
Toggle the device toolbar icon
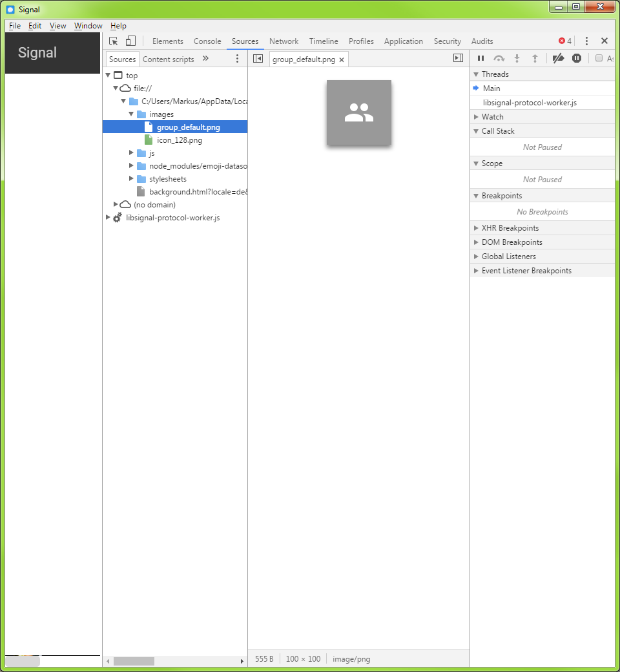point(130,41)
